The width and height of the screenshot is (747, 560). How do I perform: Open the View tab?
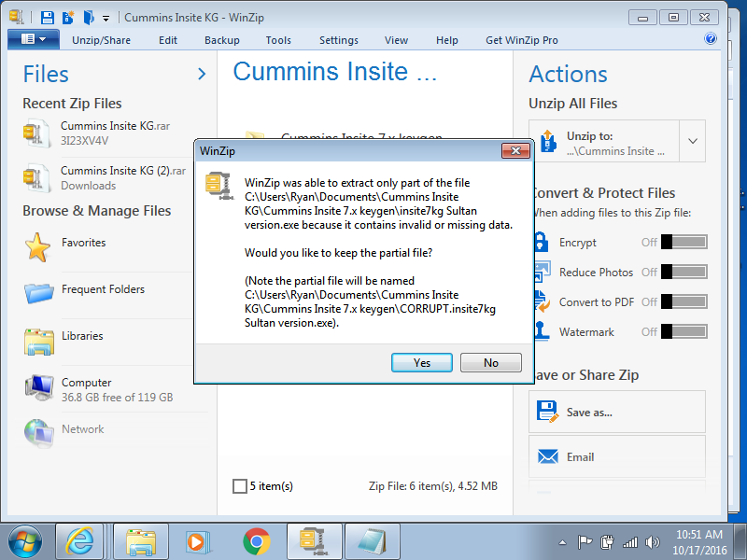[396, 40]
